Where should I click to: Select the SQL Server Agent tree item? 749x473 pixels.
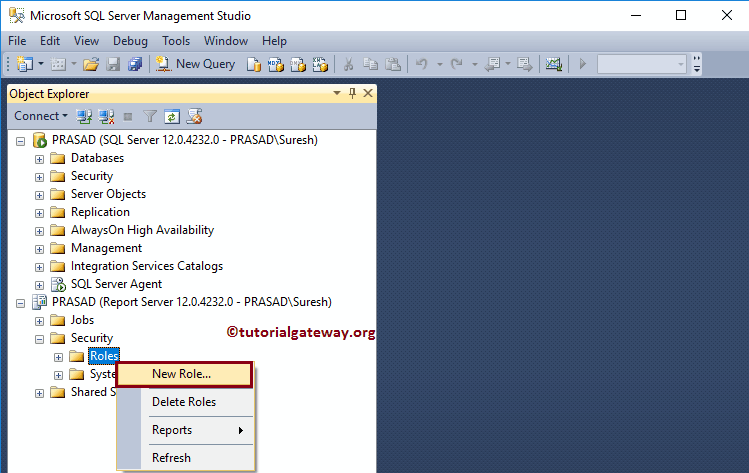point(117,284)
